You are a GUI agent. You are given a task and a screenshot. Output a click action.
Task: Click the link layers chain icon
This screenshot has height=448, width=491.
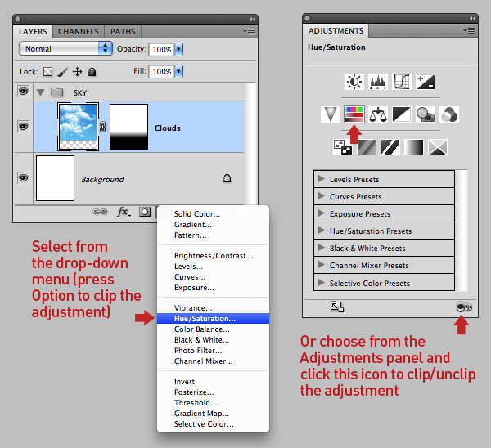tap(100, 212)
